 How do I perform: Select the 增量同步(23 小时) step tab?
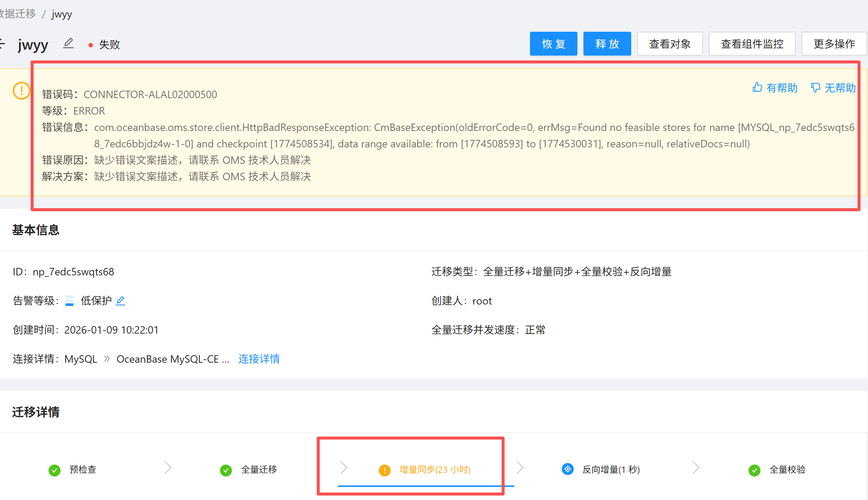[x=435, y=469]
